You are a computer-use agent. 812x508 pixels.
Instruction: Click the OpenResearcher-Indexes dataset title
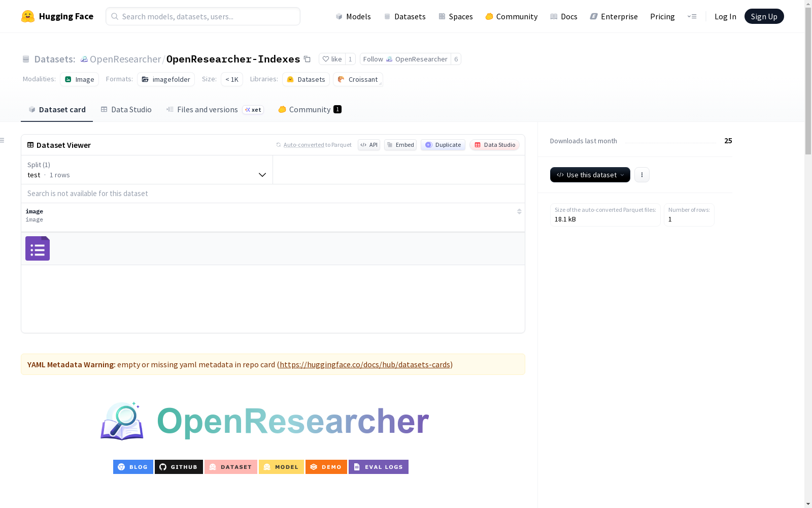pyautogui.click(x=233, y=59)
